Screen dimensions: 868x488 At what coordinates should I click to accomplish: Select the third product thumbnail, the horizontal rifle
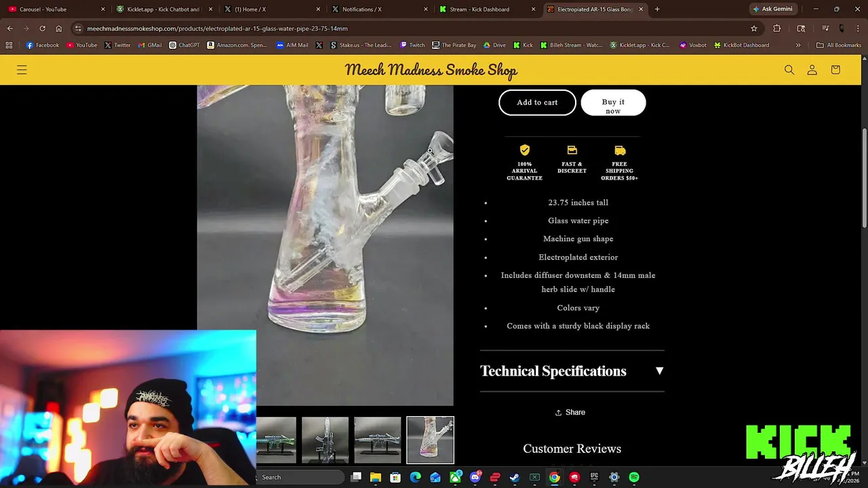[377, 440]
